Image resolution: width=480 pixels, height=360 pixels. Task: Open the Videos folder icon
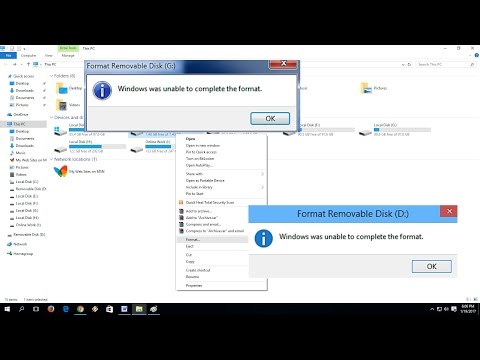[x=62, y=105]
